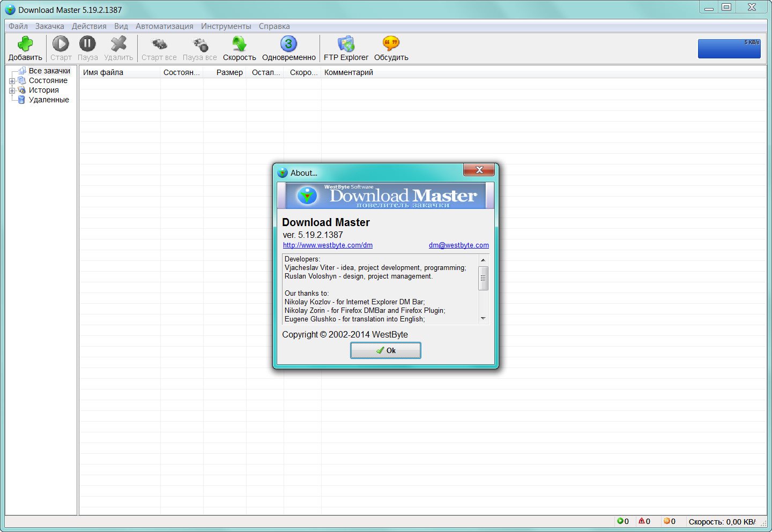The height and width of the screenshot is (532, 772).
Task: Click the Обсудить speech bubble icon
Action: (391, 44)
